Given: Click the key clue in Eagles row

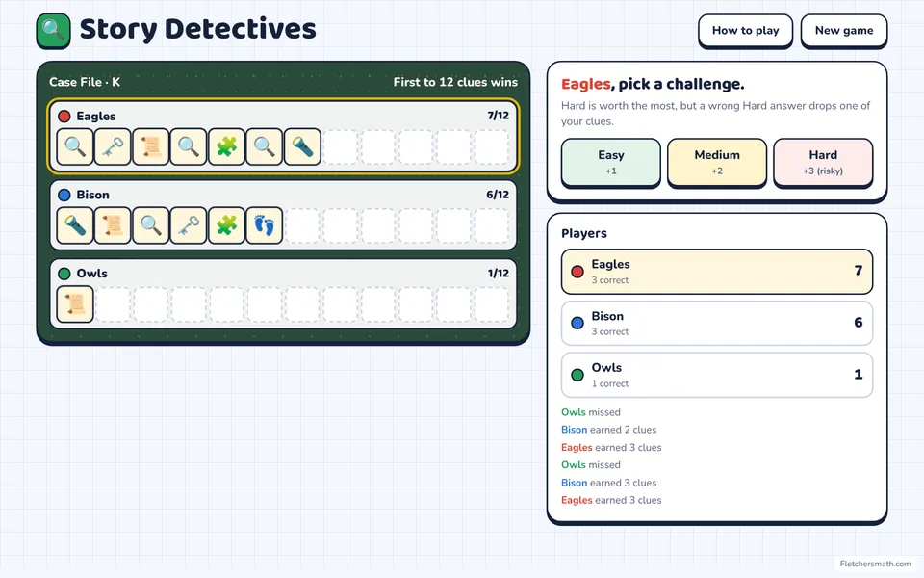Looking at the screenshot, I should [113, 146].
